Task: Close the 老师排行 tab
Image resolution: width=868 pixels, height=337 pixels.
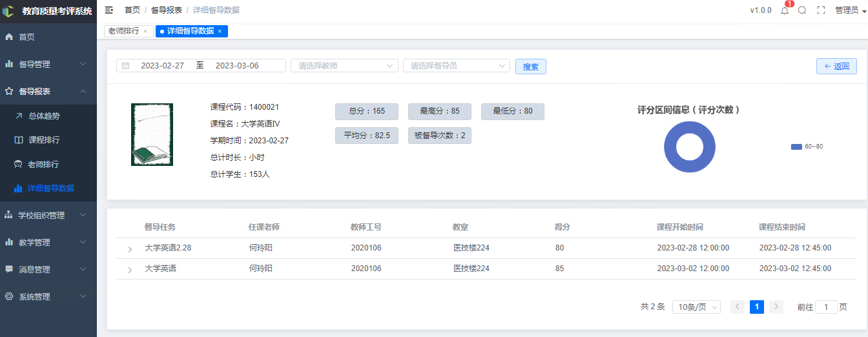Action: (x=145, y=31)
